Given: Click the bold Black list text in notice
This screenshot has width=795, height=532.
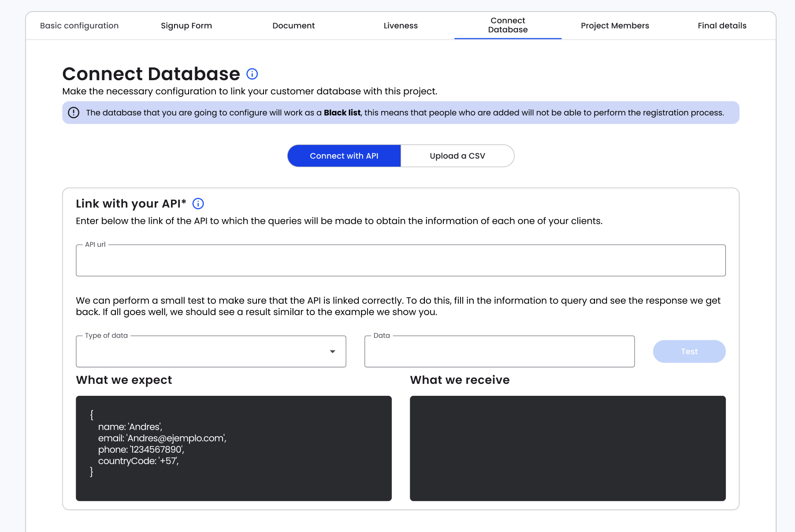Looking at the screenshot, I should coord(342,113).
